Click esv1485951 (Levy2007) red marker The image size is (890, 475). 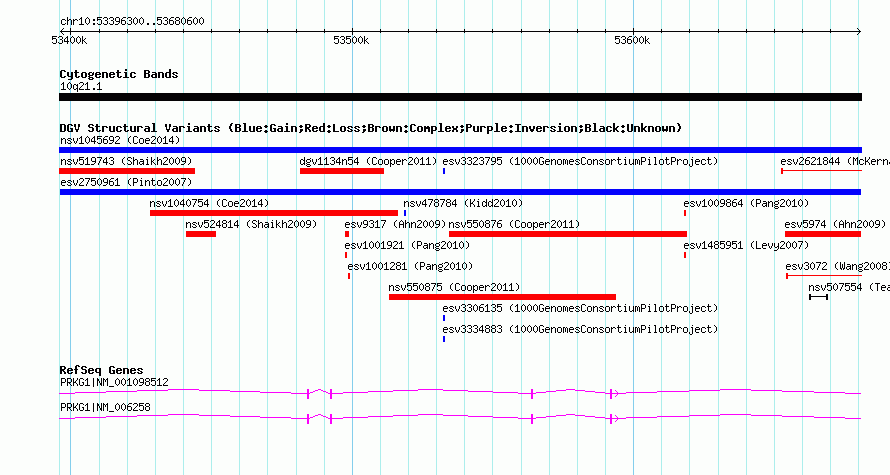(685, 255)
